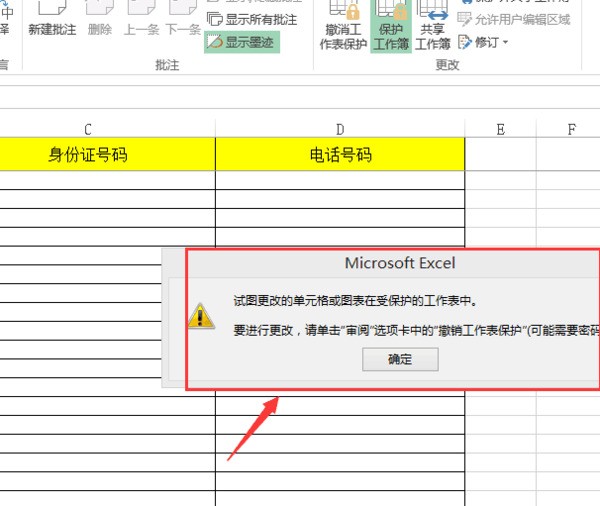Viewport: 600px width, 506px height.
Task: Click 撤消工作表保护 to unprotect the sheet
Action: point(342,27)
